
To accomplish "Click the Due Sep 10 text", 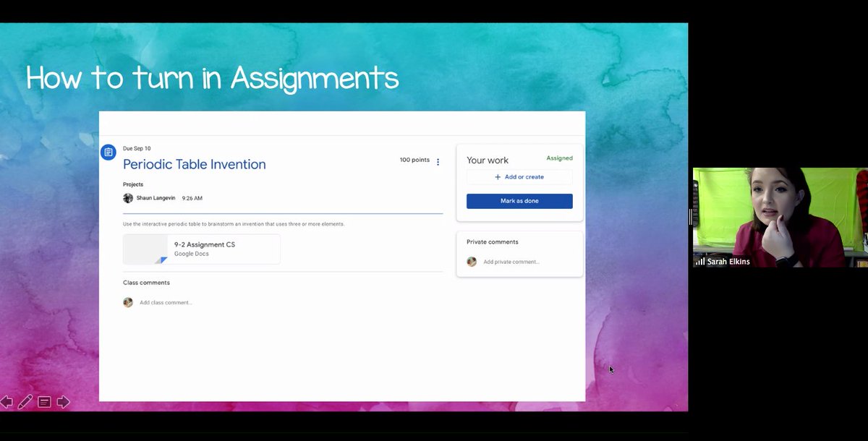I will (x=137, y=148).
